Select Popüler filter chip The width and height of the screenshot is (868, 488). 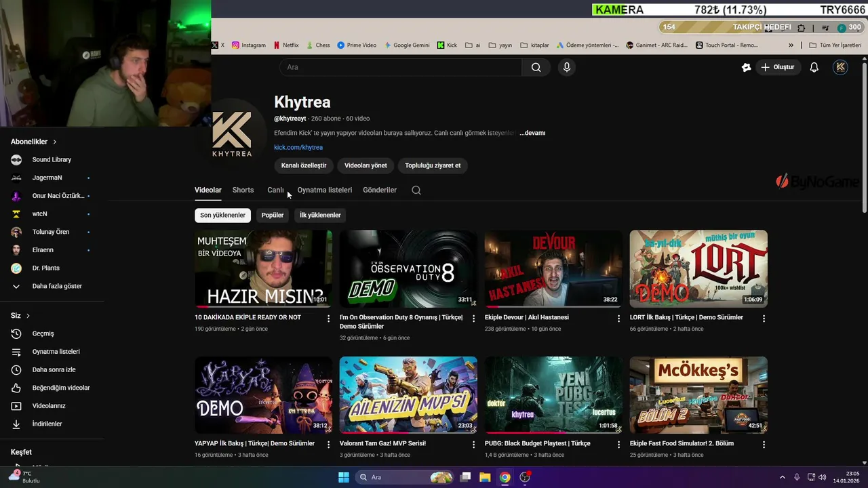pos(273,216)
